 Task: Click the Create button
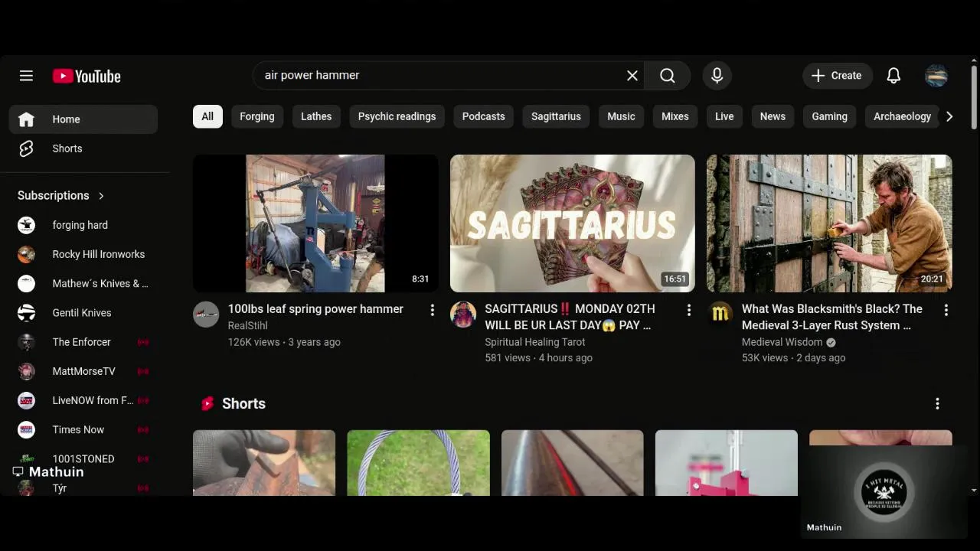838,76
